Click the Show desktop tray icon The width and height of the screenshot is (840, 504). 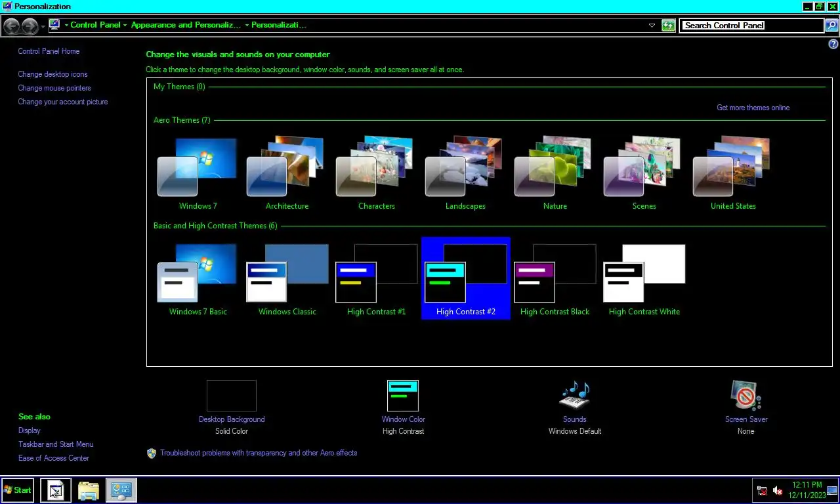[832, 490]
